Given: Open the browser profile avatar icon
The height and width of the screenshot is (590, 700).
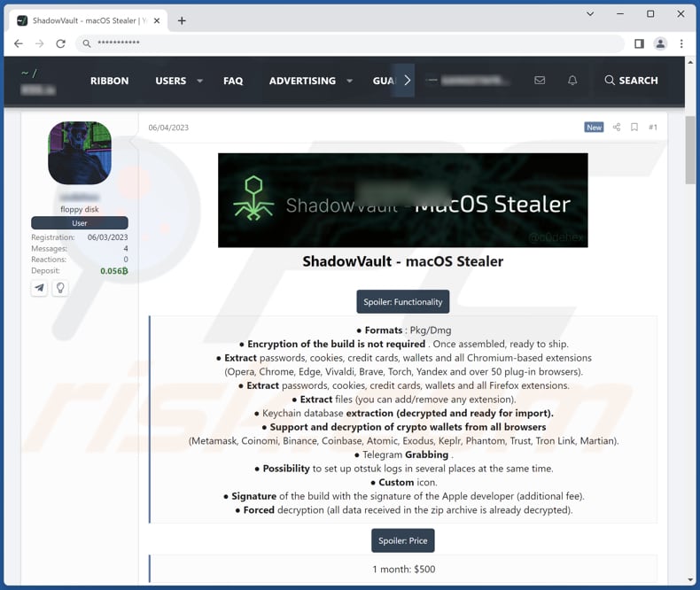Looking at the screenshot, I should [x=660, y=43].
